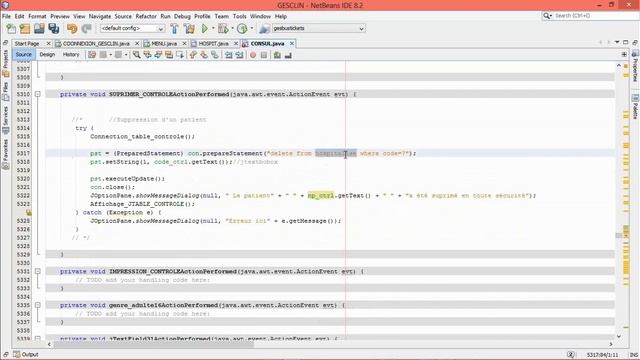
Task: Switch to Source view
Action: (x=23, y=54)
